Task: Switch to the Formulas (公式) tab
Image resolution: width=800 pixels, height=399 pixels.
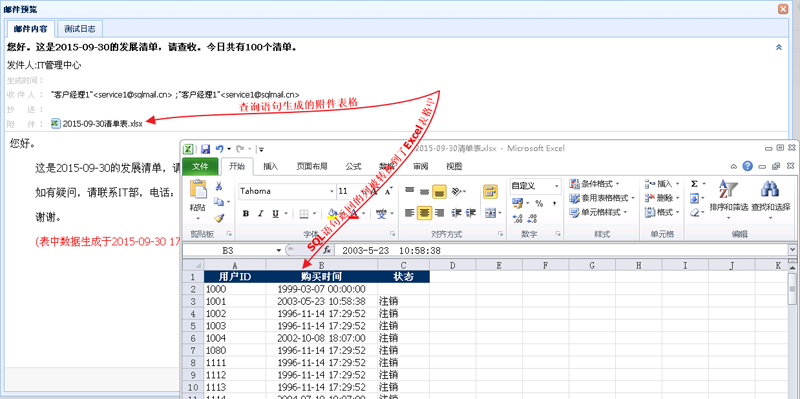Action: (x=353, y=166)
